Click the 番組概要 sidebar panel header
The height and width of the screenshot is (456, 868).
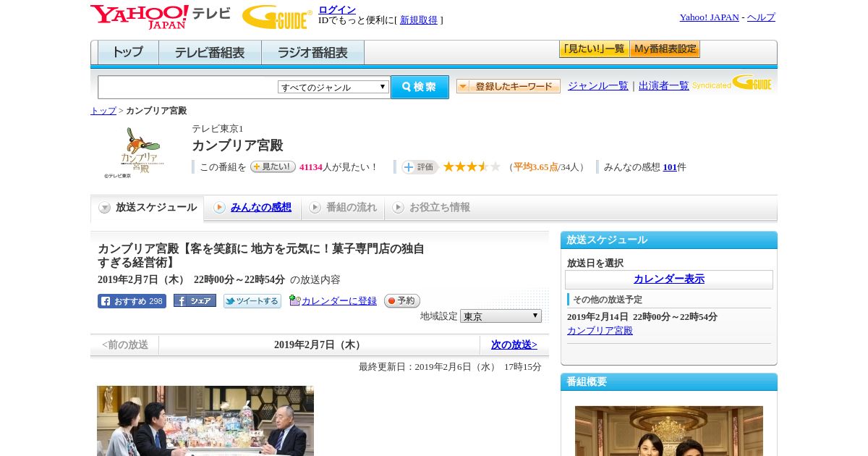669,382
